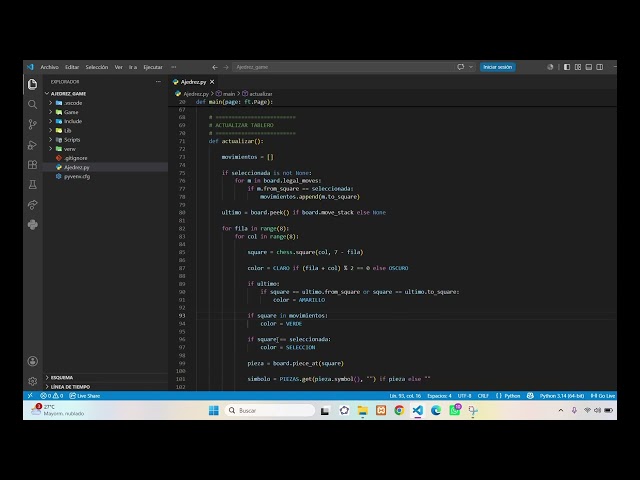Open the remote window indicator in the status bar
Viewport: 640px width, 480px height.
click(30, 396)
